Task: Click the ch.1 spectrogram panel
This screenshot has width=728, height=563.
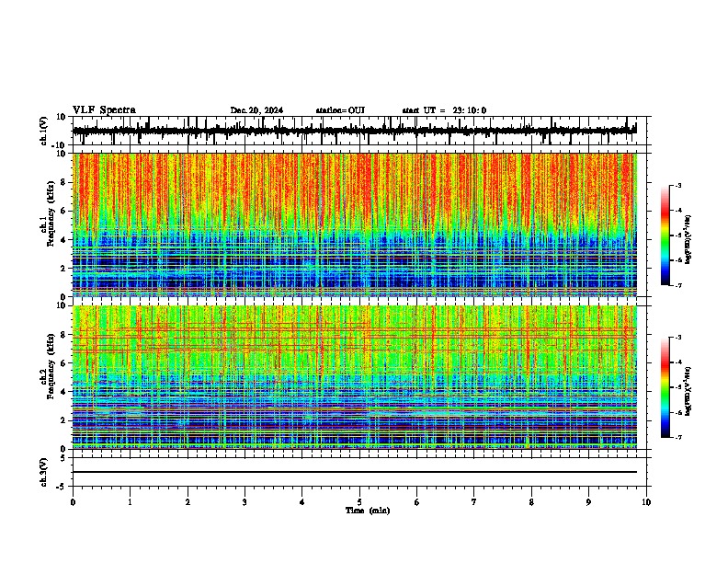Action: click(x=355, y=224)
